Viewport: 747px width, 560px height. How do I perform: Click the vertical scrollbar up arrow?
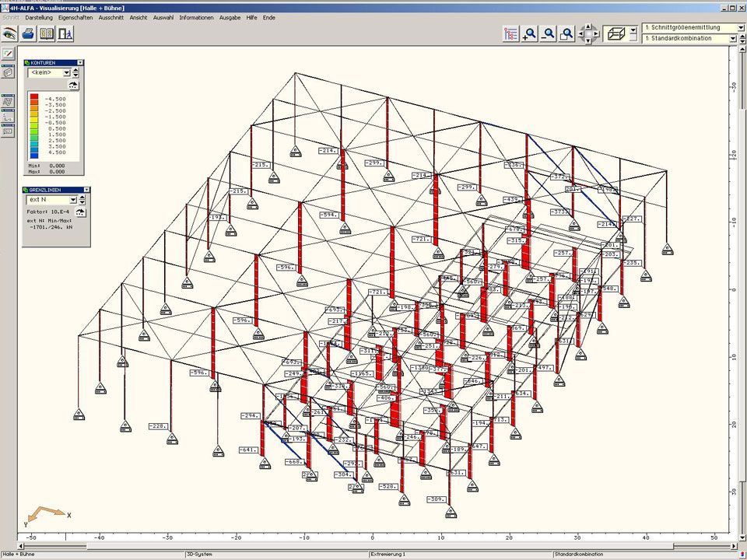(x=742, y=48)
